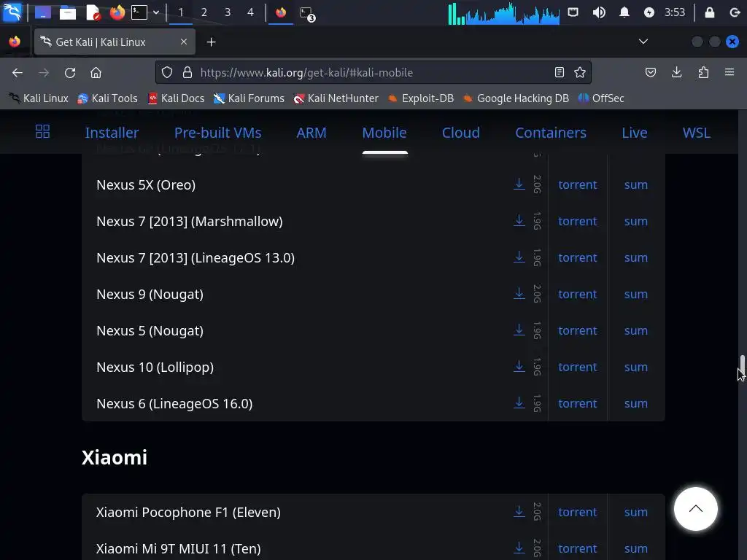Download Xiaomi Pocophone F1 (Eleven) image
Screen dimensions: 747x560
[x=519, y=512]
